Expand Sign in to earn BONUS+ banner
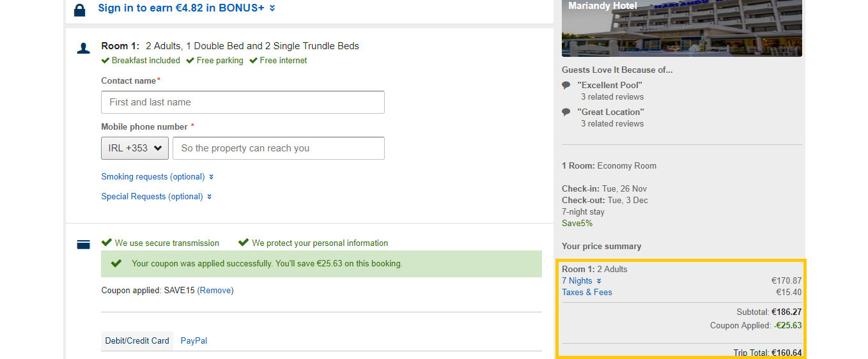 click(x=187, y=8)
